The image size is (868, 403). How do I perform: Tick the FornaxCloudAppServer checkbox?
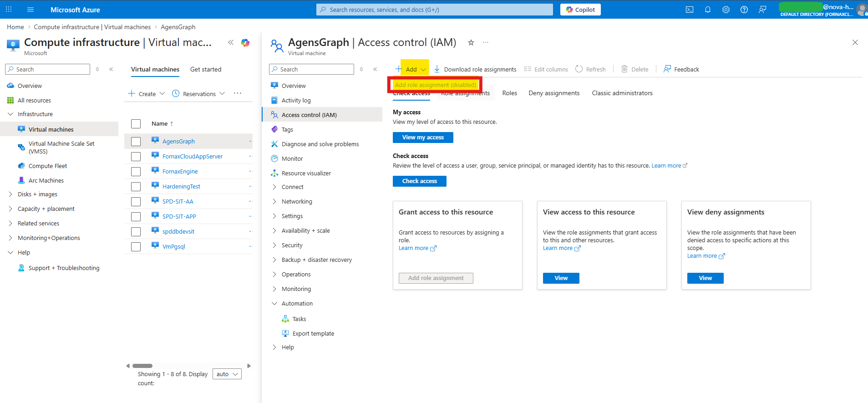click(x=136, y=157)
